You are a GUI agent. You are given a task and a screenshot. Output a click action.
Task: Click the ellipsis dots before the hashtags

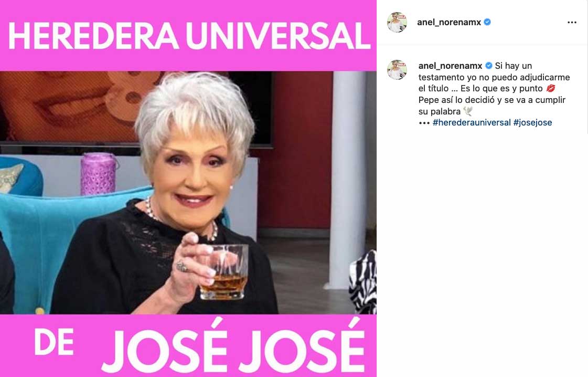point(424,123)
